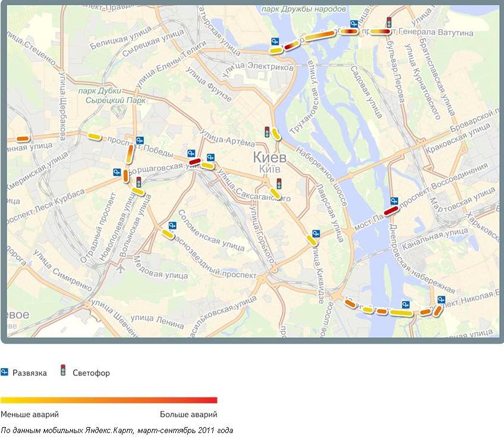
Task: Click the Больше аварий label
Action: (x=188, y=414)
